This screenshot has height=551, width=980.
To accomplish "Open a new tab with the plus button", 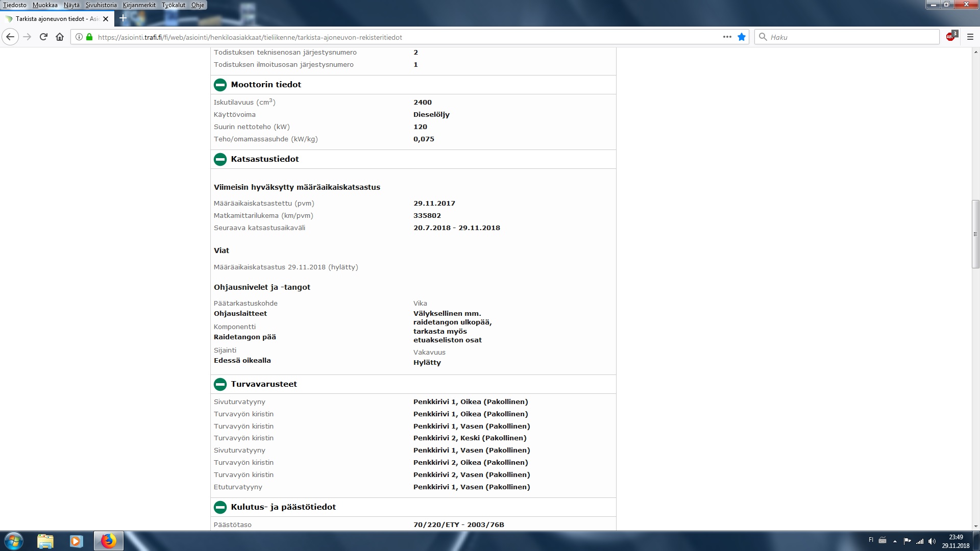I will [x=122, y=18].
